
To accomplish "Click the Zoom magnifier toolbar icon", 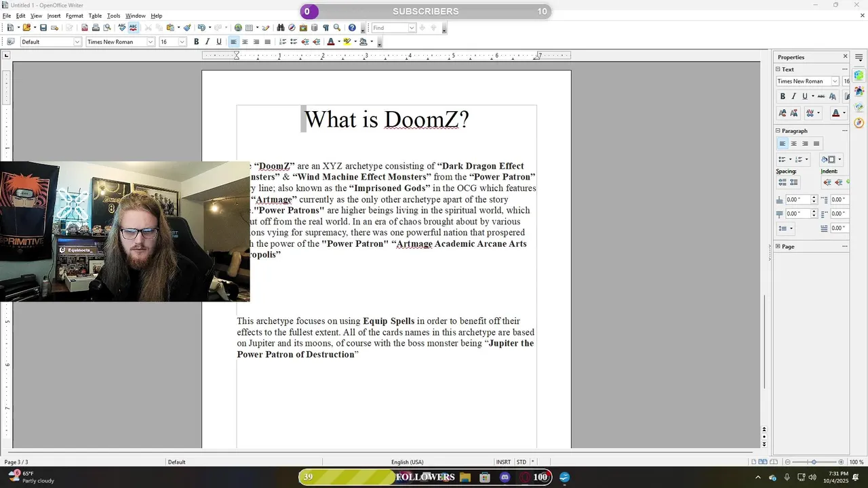I will [336, 28].
